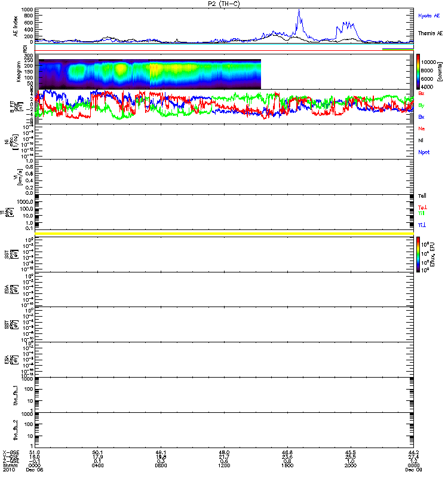448x478 pixels.
Task: Click the Dec 09 date label
Action: pyautogui.click(x=413, y=470)
